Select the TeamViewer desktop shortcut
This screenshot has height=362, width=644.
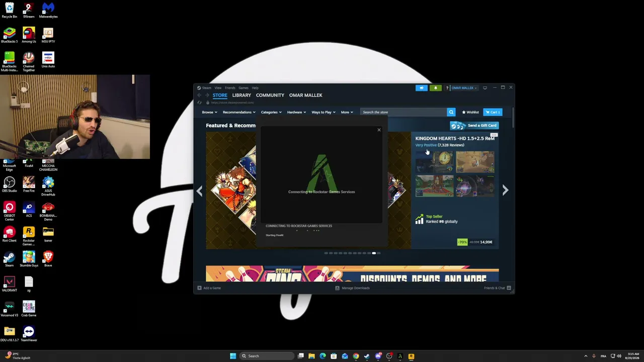[29, 334]
